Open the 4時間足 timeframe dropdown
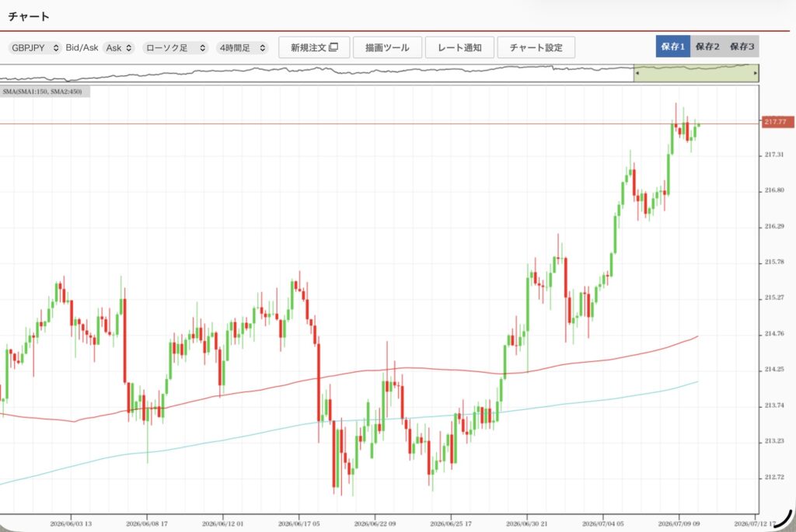Viewport: 796px width, 532px height. (243, 47)
